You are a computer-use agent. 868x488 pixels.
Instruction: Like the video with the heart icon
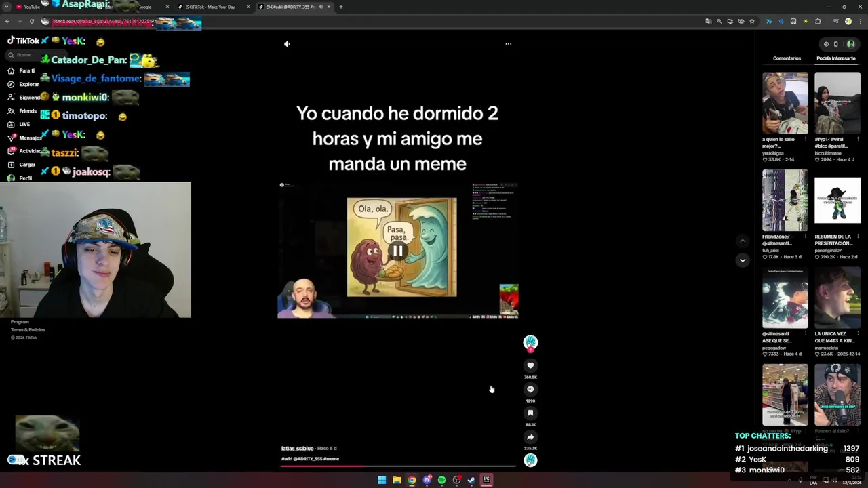click(x=530, y=365)
